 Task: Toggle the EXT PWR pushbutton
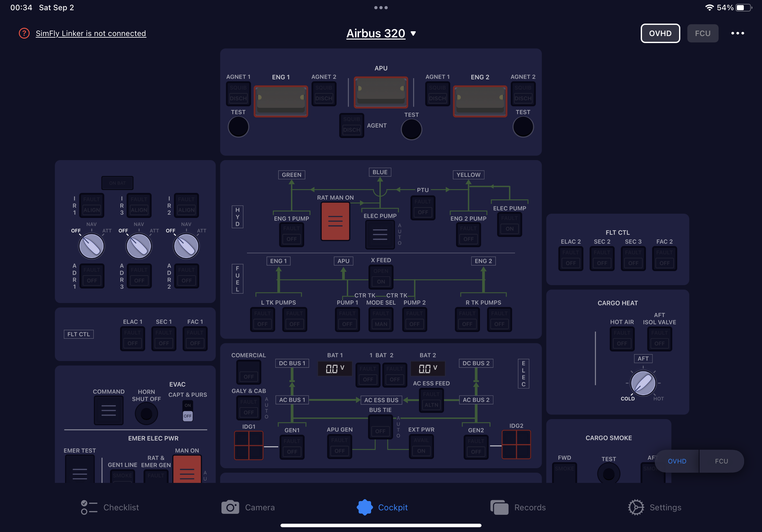[421, 446]
